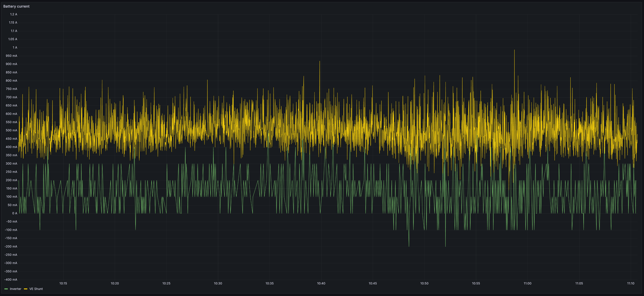The image size is (644, 296).
Task: Click the 10:50 time axis label
Action: pyautogui.click(x=424, y=283)
